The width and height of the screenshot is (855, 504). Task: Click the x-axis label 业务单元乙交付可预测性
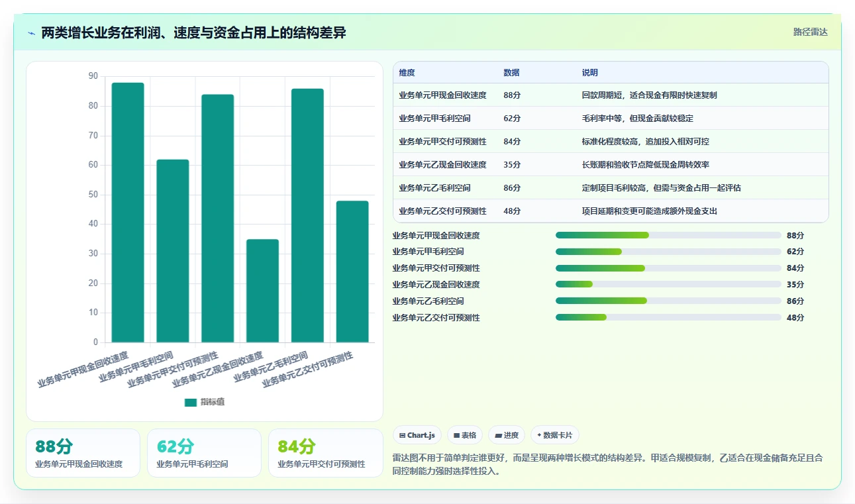tap(307, 370)
